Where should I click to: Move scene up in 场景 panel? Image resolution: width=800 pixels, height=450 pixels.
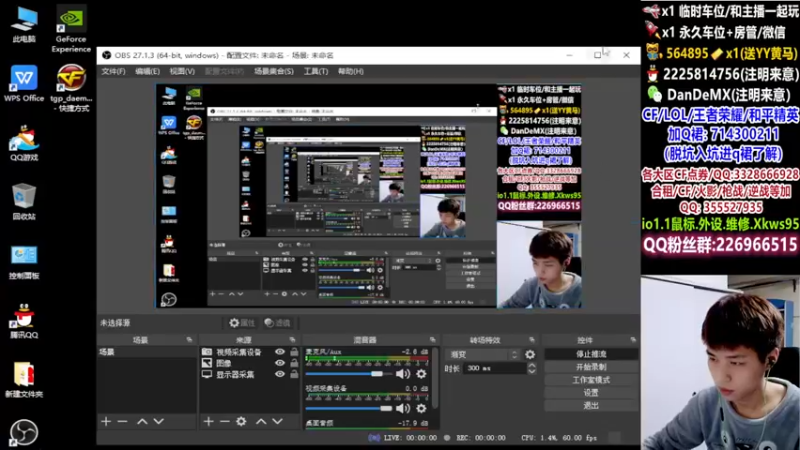(x=142, y=421)
